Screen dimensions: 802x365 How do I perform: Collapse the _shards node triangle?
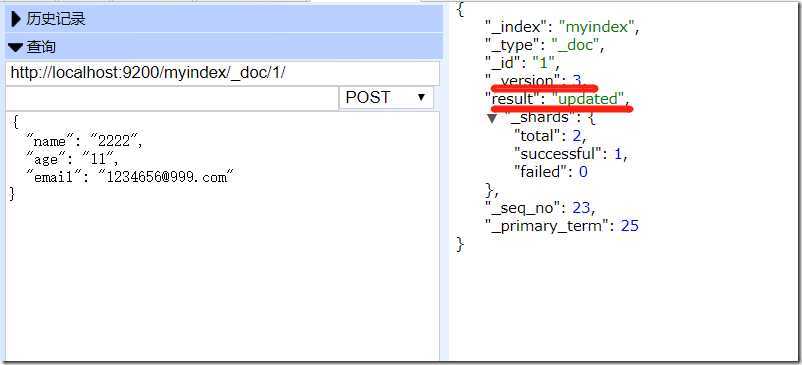tap(492, 118)
